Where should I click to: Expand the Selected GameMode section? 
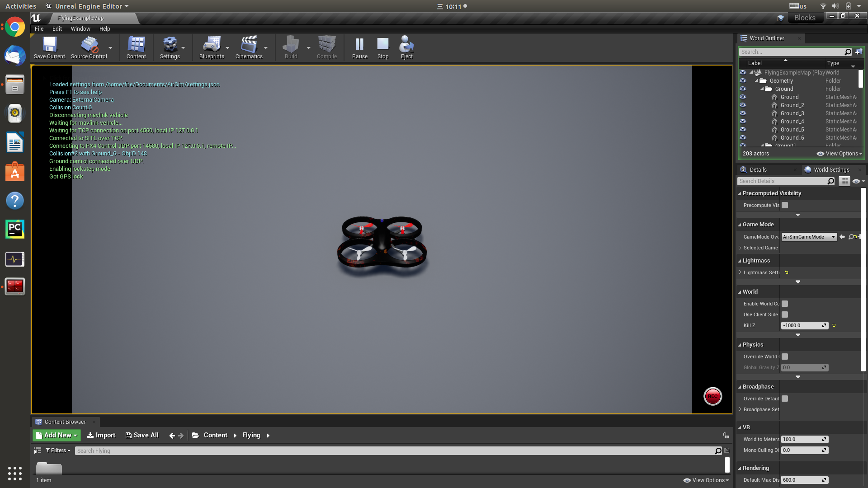click(740, 248)
